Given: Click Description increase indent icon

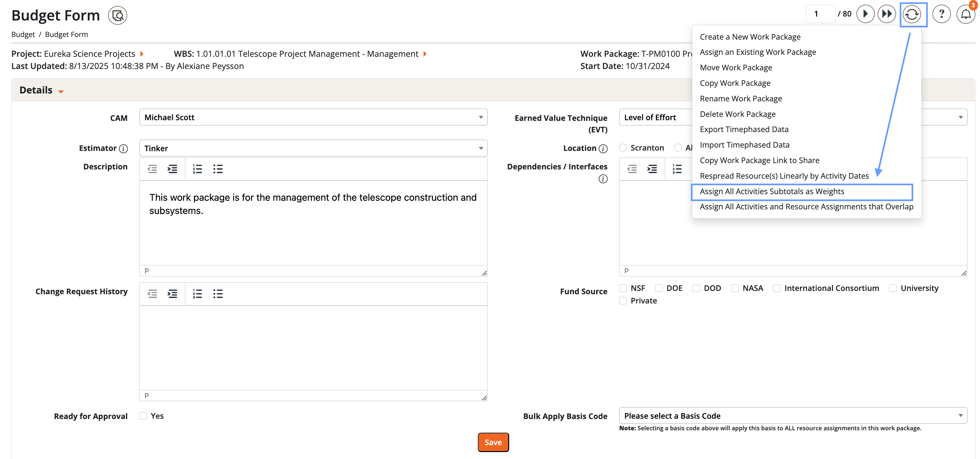Looking at the screenshot, I should 172,169.
